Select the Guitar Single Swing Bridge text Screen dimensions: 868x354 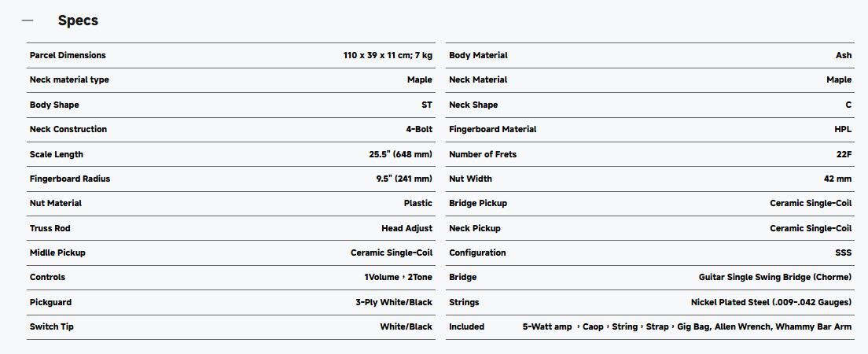(774, 277)
